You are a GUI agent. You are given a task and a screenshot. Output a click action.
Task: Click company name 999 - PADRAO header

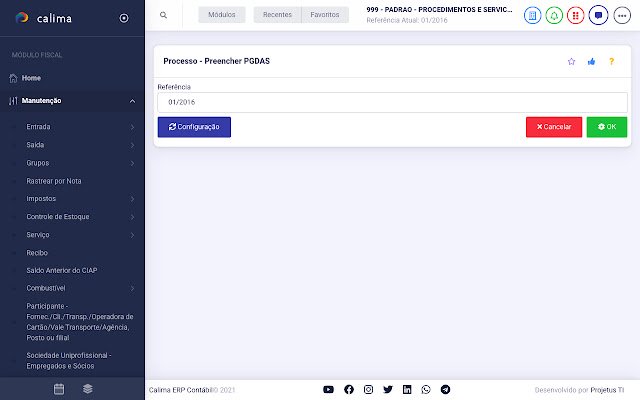pyautogui.click(x=439, y=9)
